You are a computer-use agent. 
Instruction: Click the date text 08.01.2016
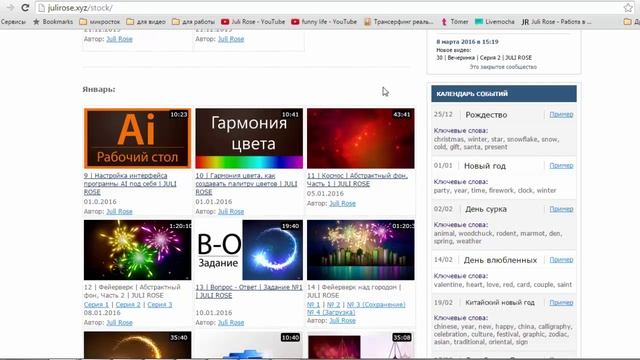coord(102,313)
